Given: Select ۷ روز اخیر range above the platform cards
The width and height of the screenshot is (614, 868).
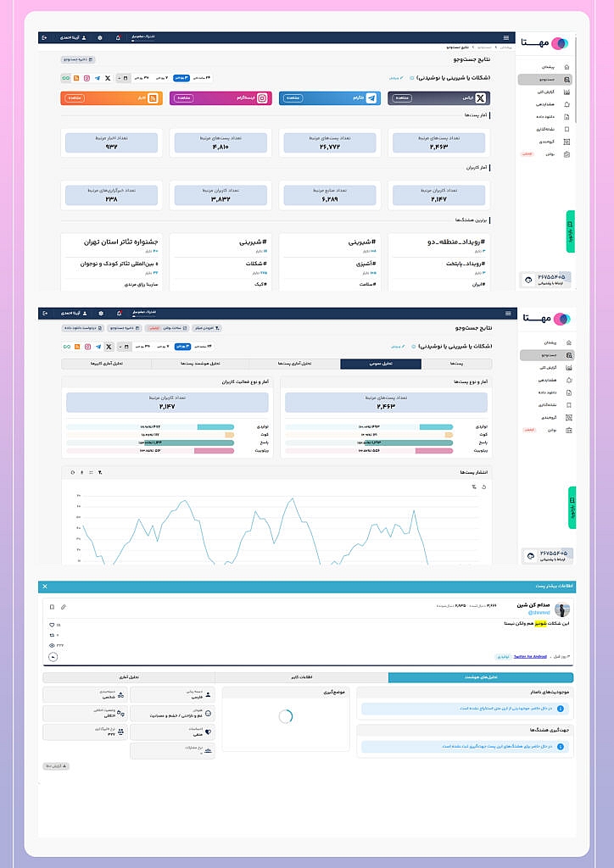Looking at the screenshot, I should point(161,77).
